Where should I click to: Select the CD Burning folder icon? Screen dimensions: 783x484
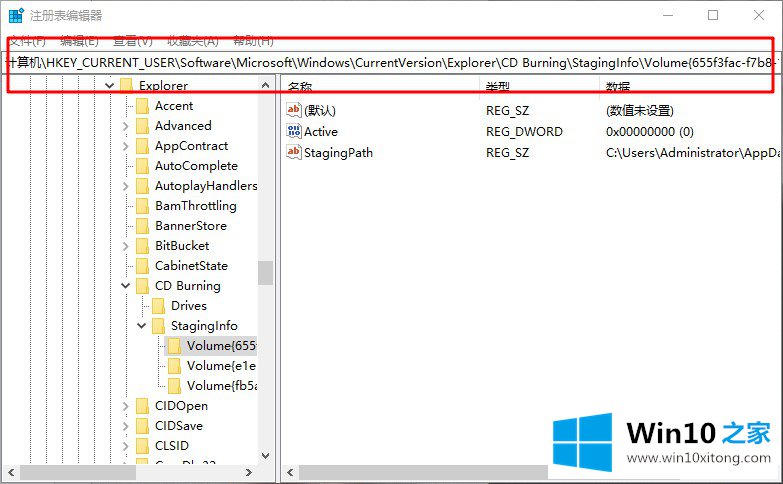pos(143,286)
